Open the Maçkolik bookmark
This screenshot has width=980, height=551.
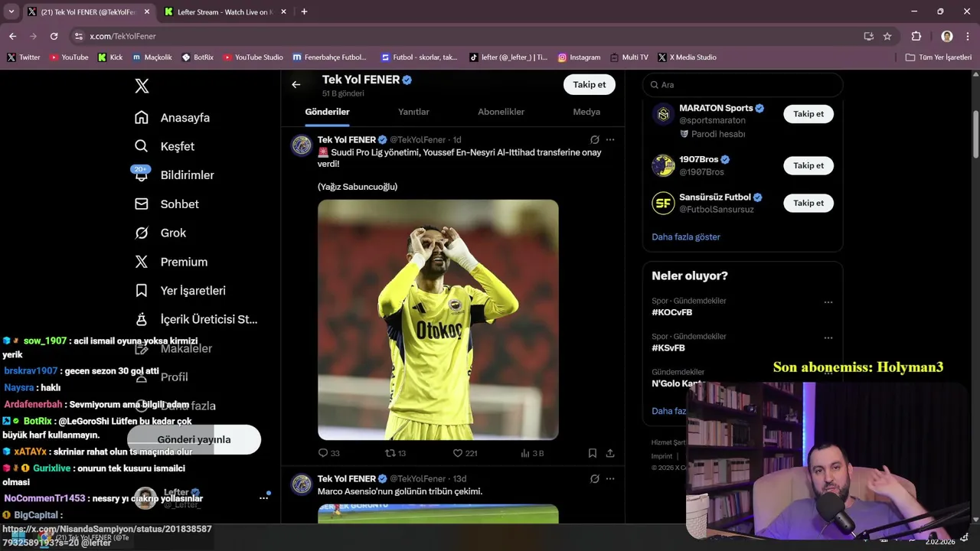152,57
